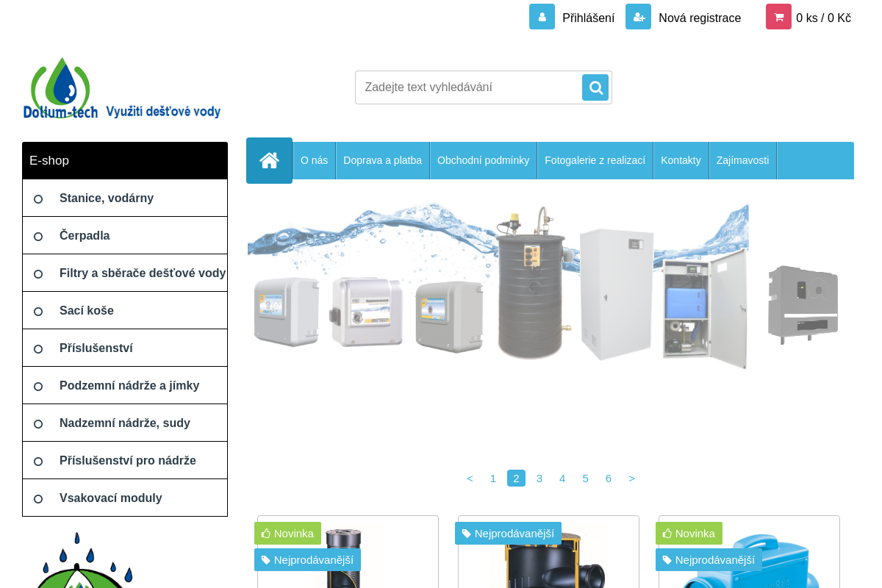
Task: Go to next banner slide arrow
Action: 631,478
